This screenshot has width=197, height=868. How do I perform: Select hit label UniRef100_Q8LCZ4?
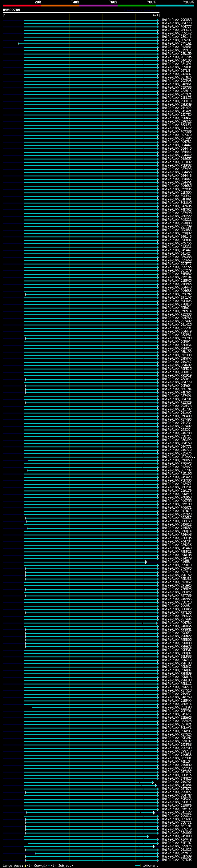pos(177,30)
